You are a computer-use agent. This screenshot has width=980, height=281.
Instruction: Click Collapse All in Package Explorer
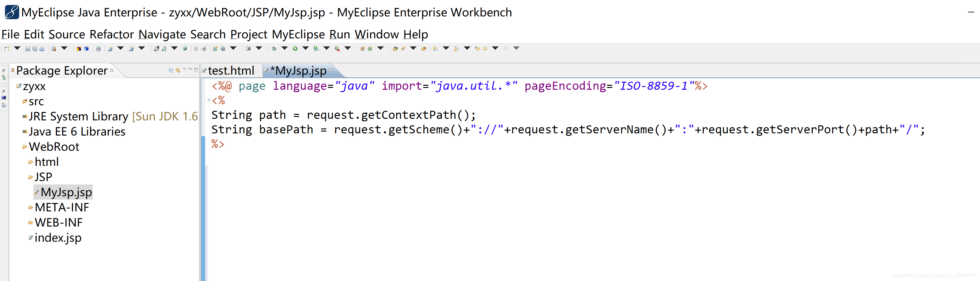(x=171, y=70)
